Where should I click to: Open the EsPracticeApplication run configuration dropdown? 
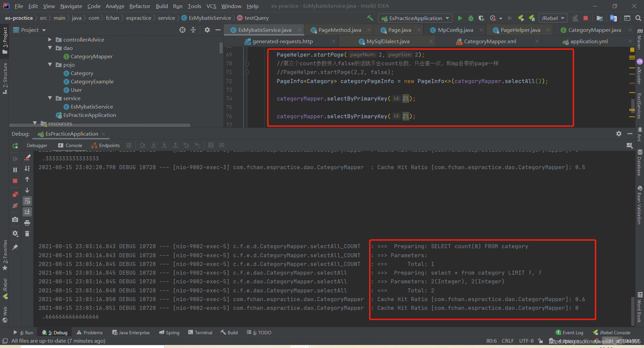point(415,18)
